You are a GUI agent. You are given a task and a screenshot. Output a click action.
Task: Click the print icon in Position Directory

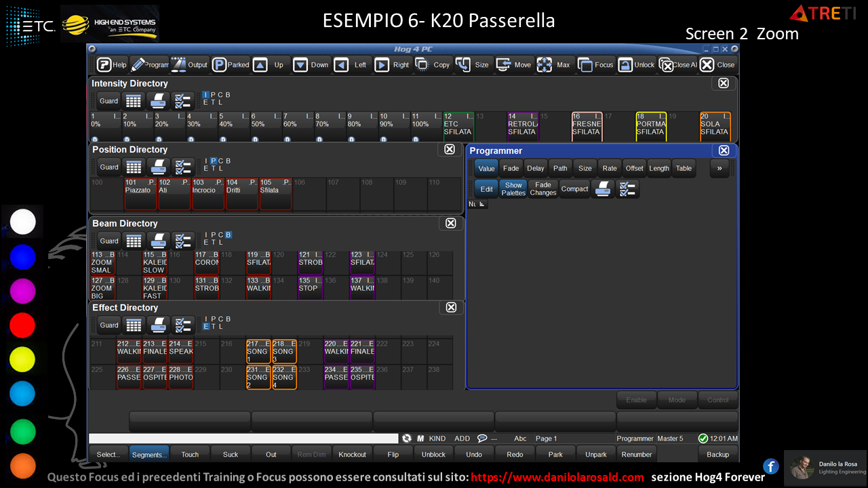pyautogui.click(x=158, y=167)
